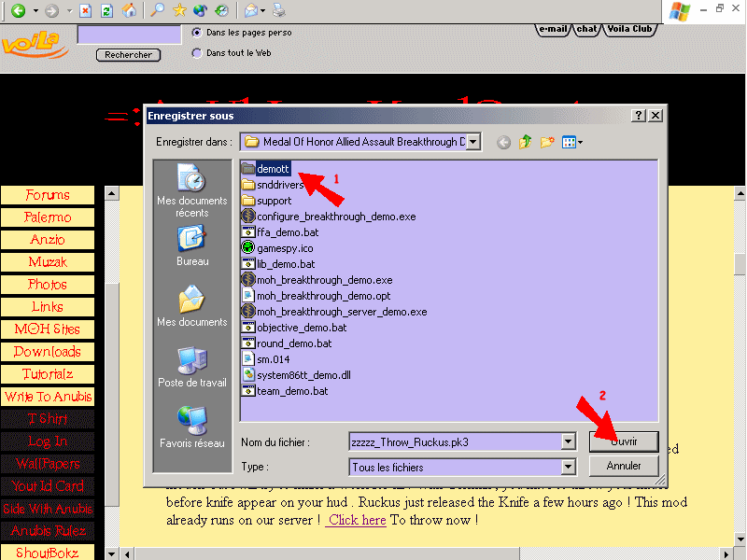This screenshot has width=747, height=560.
Task: Select ffa_demo.bat file
Action: [280, 232]
